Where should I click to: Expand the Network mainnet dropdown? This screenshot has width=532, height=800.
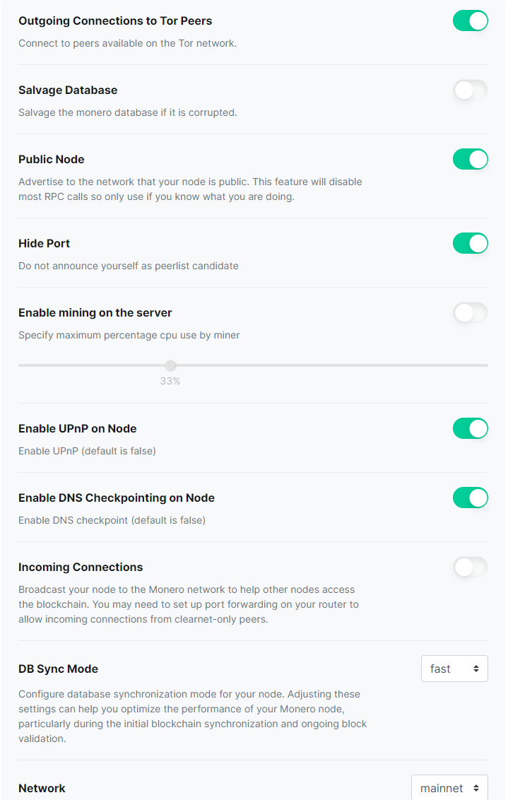449,788
